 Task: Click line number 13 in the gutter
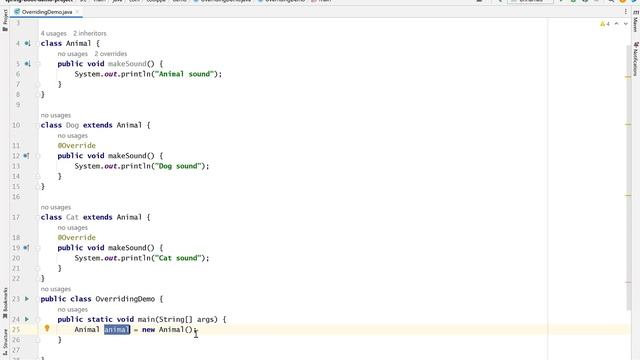click(x=16, y=166)
